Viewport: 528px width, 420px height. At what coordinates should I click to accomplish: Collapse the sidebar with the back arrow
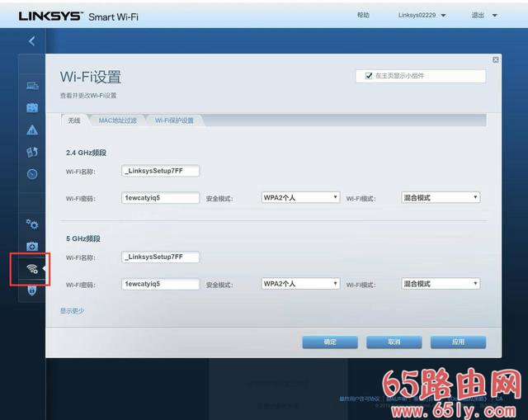click(32, 41)
